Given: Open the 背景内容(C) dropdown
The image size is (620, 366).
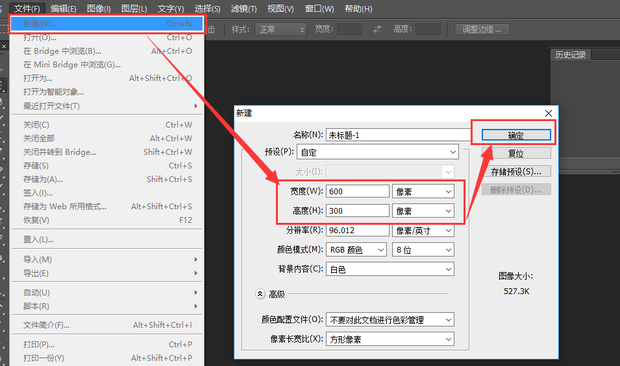Looking at the screenshot, I should (390, 269).
